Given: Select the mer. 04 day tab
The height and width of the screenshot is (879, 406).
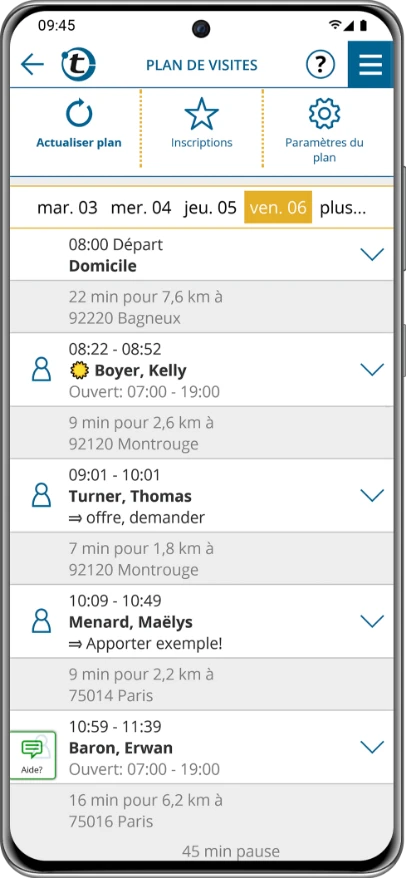Looking at the screenshot, I should [141, 208].
